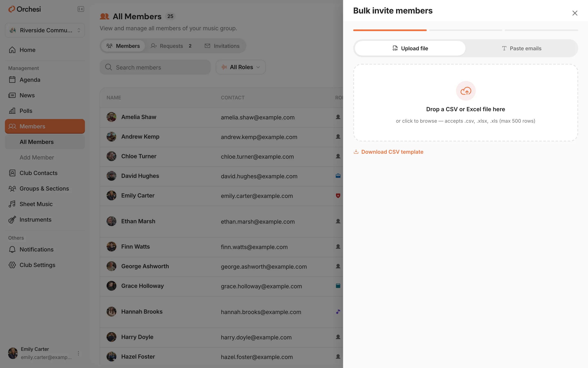Image resolution: width=588 pixels, height=368 pixels.
Task: Collapse the sidebar with the panel icon
Action: 81,9
